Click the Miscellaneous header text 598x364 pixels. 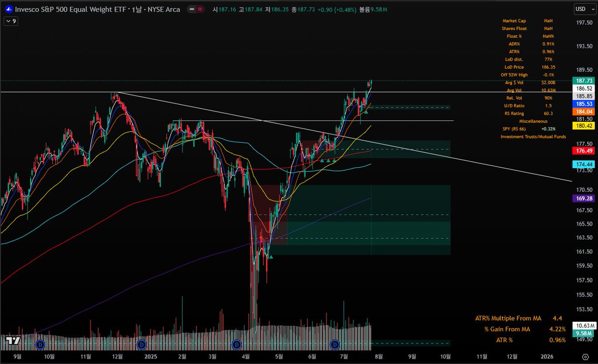pos(533,121)
